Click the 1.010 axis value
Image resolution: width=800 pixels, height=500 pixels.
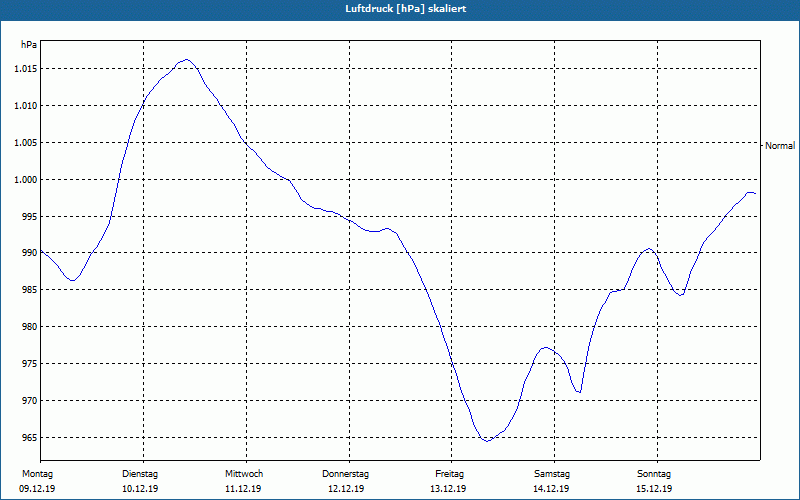(26, 106)
